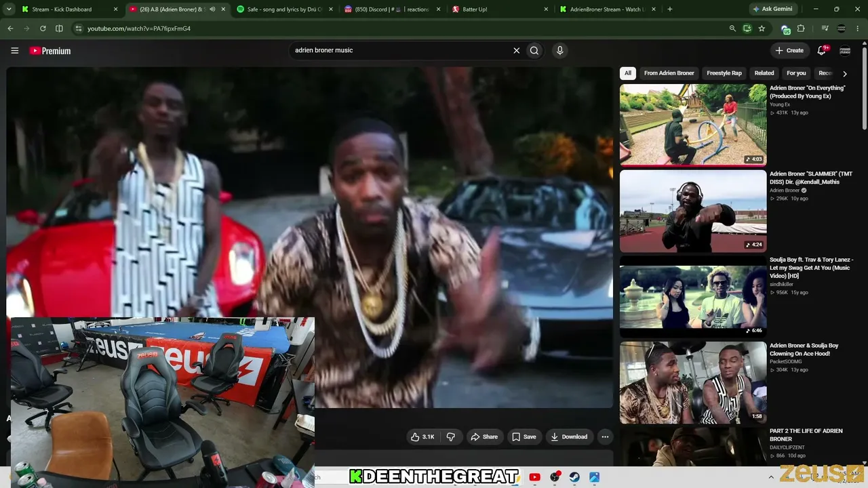868x488 pixels.
Task: Click the main video player
Action: pyautogui.click(x=309, y=237)
